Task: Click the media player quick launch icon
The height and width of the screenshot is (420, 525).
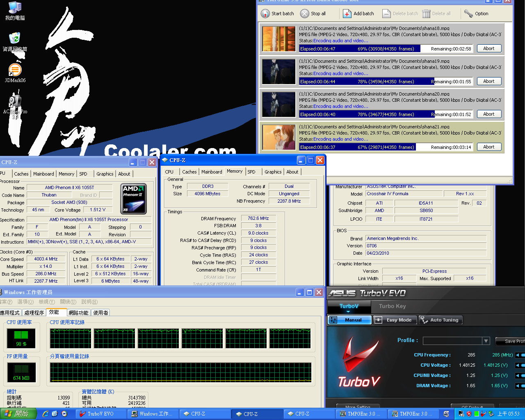Action: (x=64, y=414)
